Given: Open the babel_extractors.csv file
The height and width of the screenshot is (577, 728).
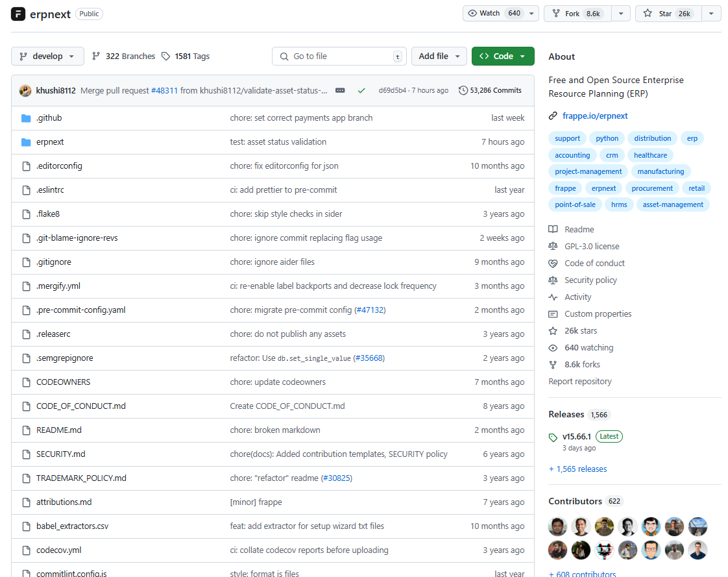Looking at the screenshot, I should (73, 526).
